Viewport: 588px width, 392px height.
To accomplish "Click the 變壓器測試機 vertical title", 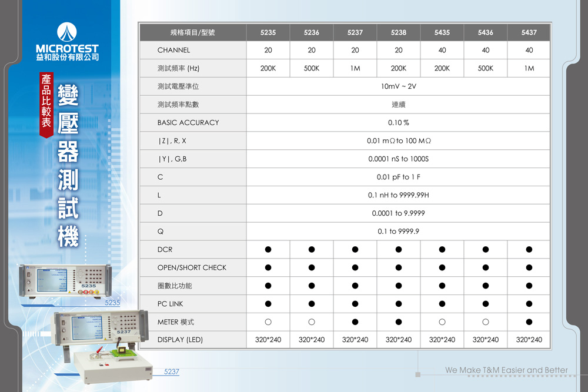I will [x=68, y=166].
